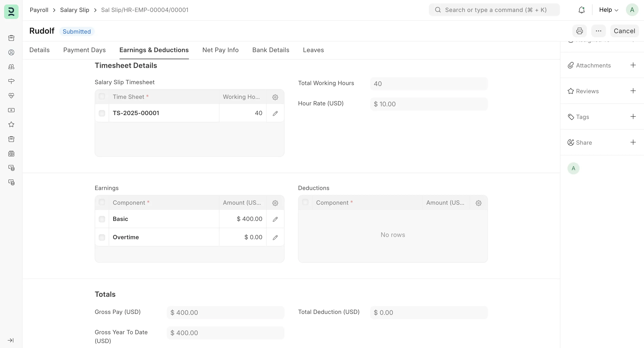Open Deductions table settings gear
This screenshot has width=644, height=348.
(x=478, y=203)
